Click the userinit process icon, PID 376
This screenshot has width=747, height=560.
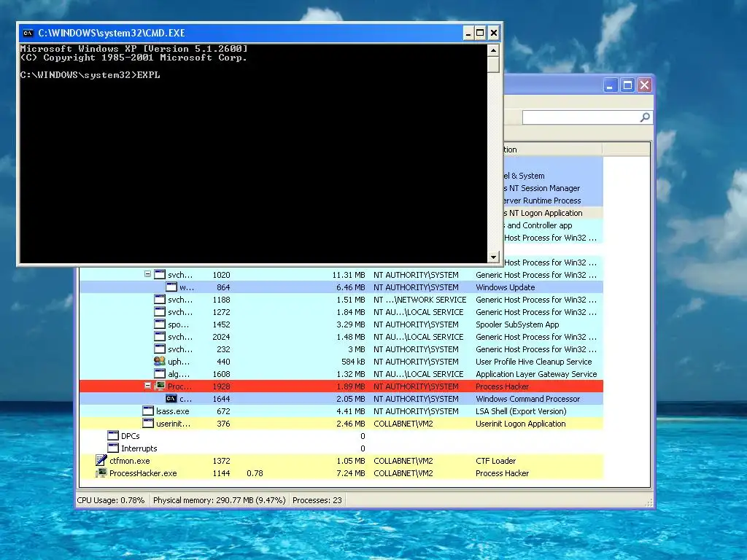click(148, 424)
